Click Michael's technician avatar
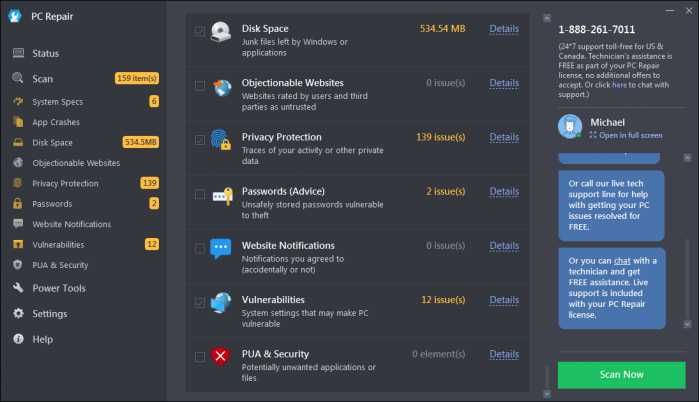This screenshot has height=402, width=699. click(x=570, y=127)
